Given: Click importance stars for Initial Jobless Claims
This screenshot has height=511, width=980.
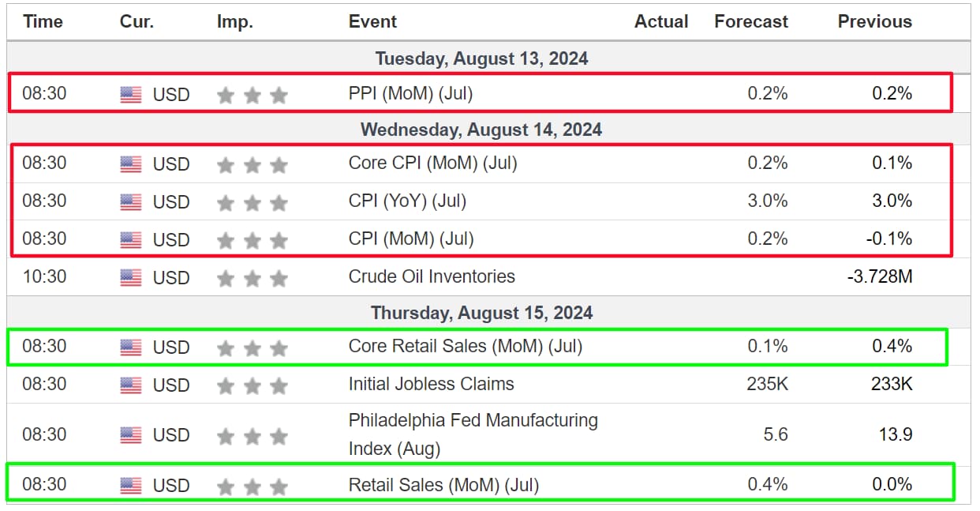Looking at the screenshot, I should point(252,386).
